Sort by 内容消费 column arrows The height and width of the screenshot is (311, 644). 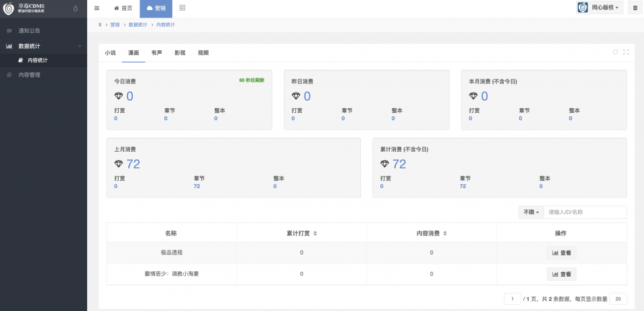[445, 233]
